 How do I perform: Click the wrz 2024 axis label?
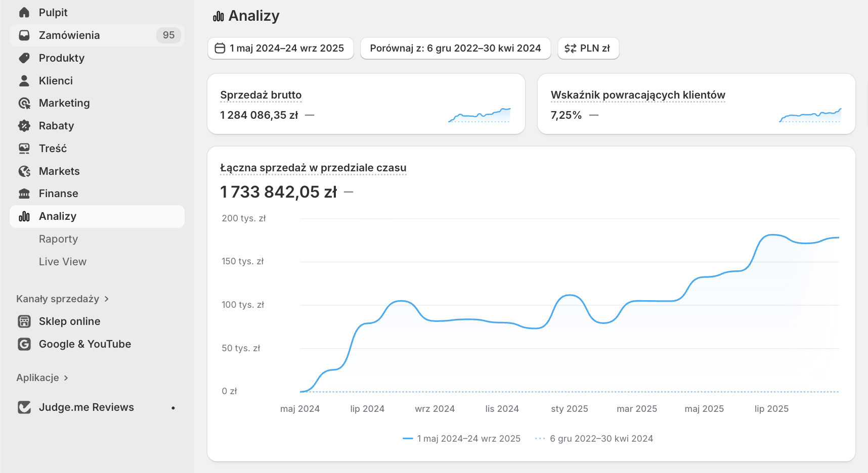click(435, 409)
